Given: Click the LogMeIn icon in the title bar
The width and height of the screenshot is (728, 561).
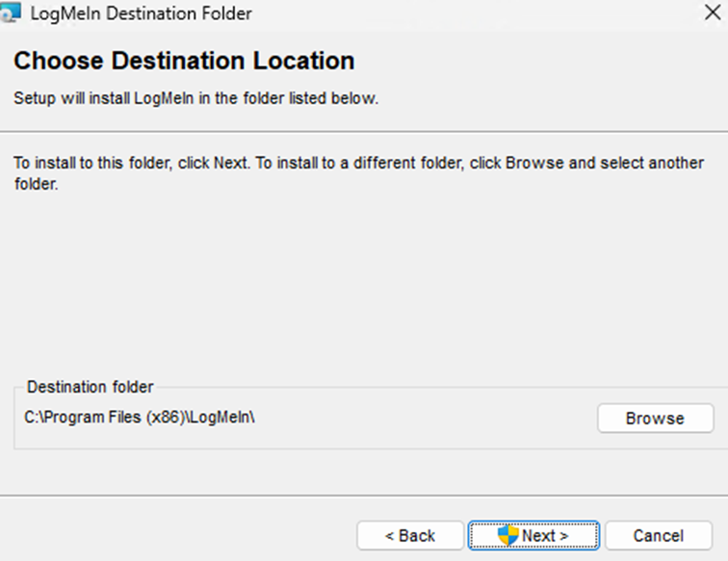Looking at the screenshot, I should [x=12, y=13].
